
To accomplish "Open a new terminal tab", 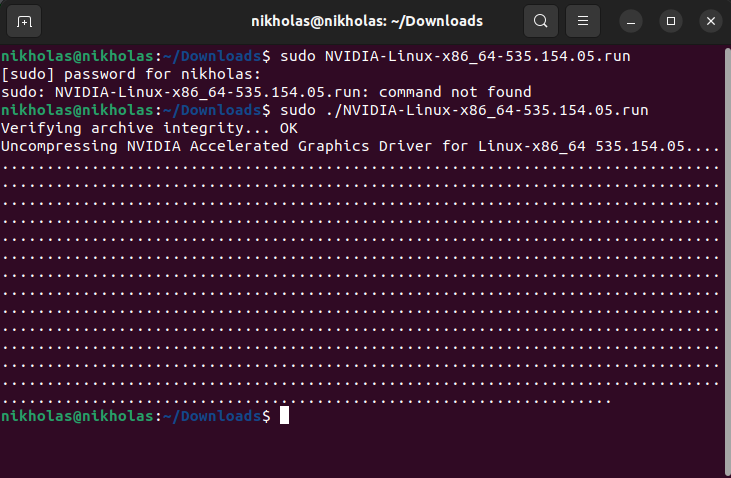I will click(x=24, y=21).
